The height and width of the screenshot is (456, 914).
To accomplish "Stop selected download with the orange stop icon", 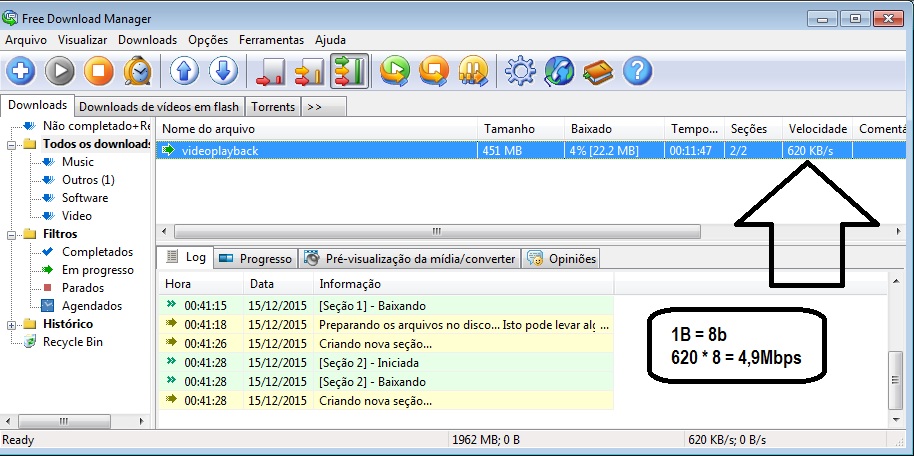I will click(99, 71).
